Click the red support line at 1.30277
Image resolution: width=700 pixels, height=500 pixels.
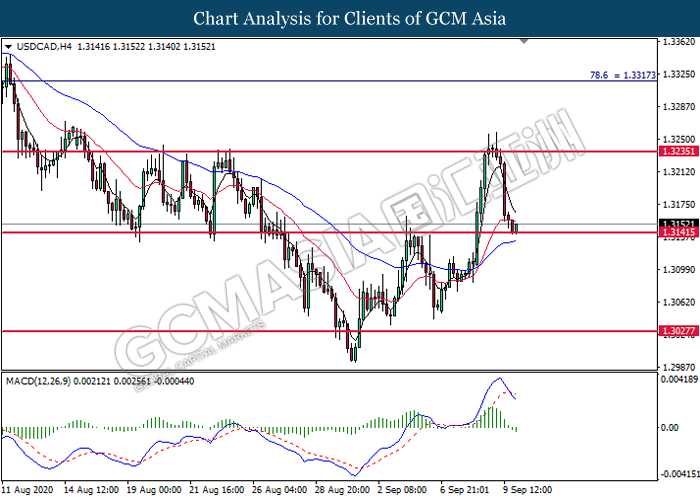[329, 331]
